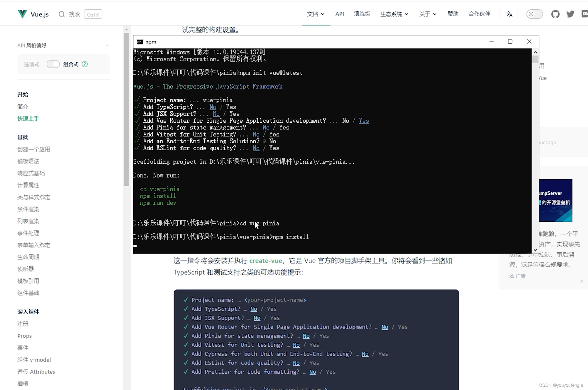Open the 赞助 nav item
The height and width of the screenshot is (390, 588).
tap(453, 14)
